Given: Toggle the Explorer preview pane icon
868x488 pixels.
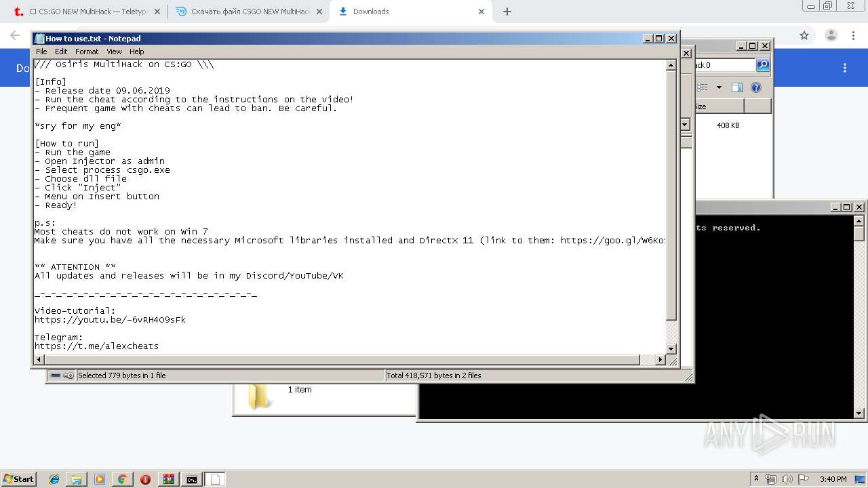Looking at the screenshot, I should click(x=737, y=87).
